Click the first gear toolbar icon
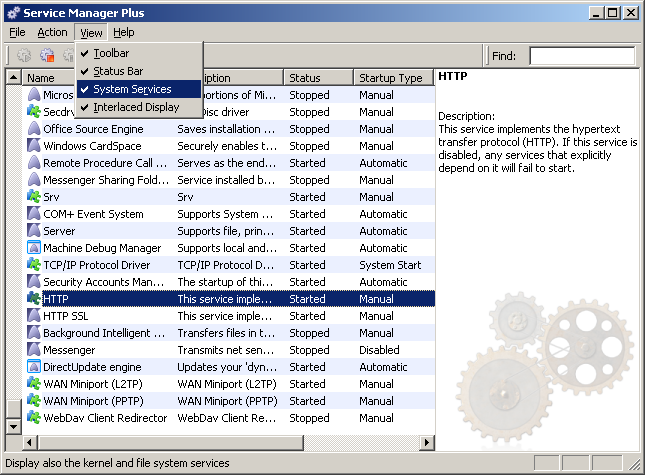 (x=24, y=55)
